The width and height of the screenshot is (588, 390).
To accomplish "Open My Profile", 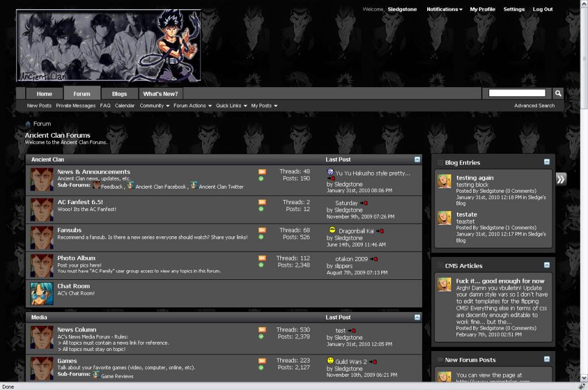I will pos(482,9).
